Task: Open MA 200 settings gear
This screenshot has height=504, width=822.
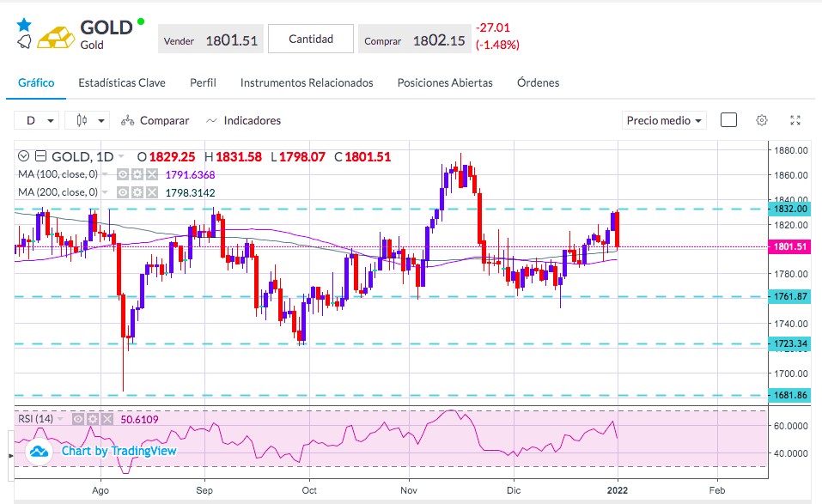Action: tap(137, 192)
